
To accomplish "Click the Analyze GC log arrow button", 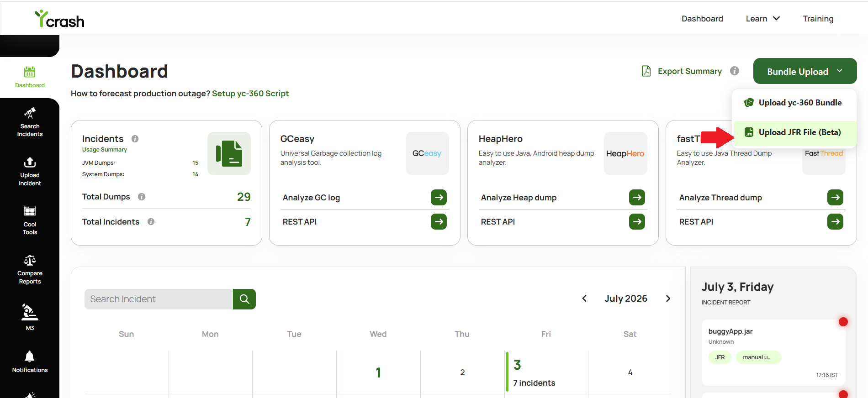I will coord(439,198).
